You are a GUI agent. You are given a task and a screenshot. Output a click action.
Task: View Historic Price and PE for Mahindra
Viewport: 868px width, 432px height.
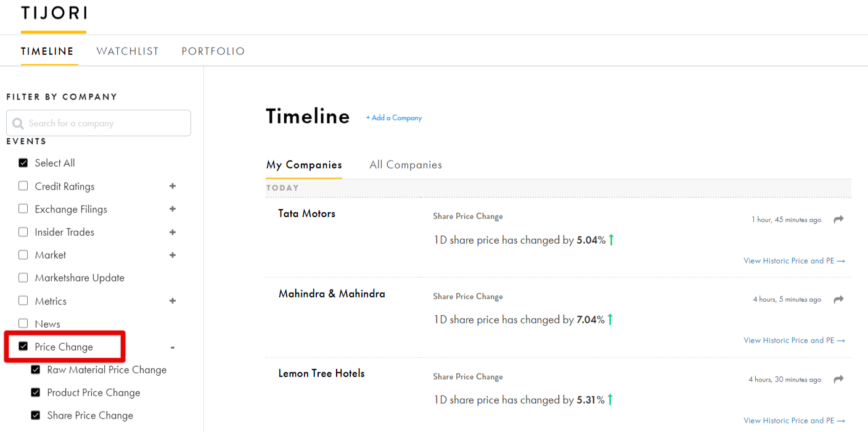(794, 341)
